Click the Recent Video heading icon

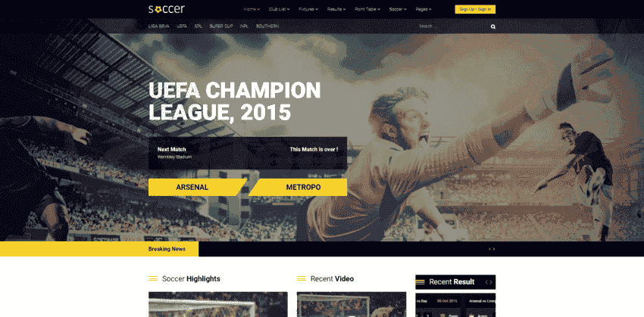pos(301,279)
